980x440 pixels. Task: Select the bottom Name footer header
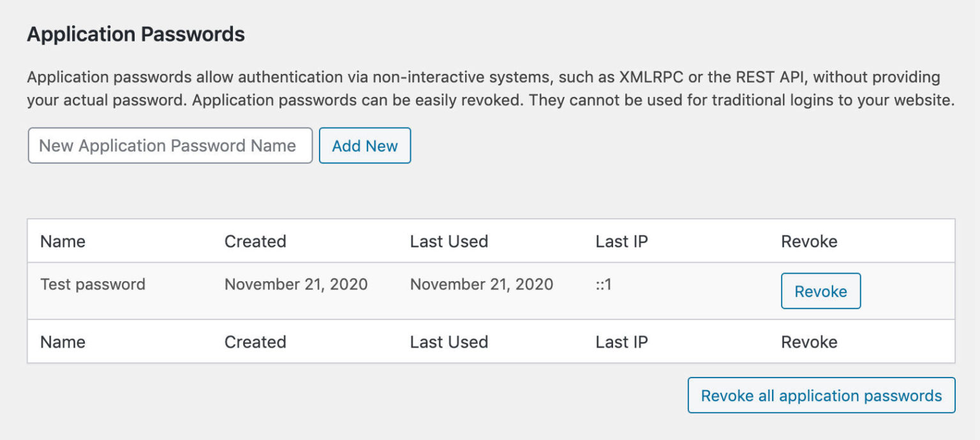(63, 342)
